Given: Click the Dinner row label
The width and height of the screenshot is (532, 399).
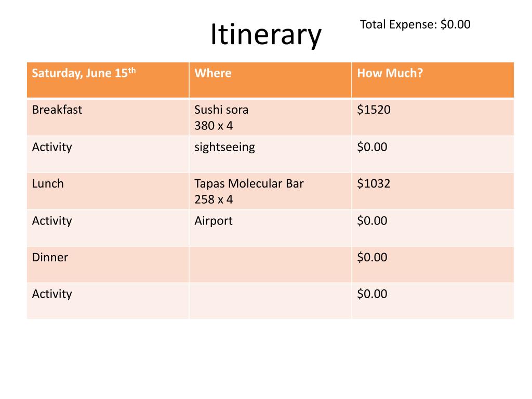Looking at the screenshot, I should (x=108, y=264).
